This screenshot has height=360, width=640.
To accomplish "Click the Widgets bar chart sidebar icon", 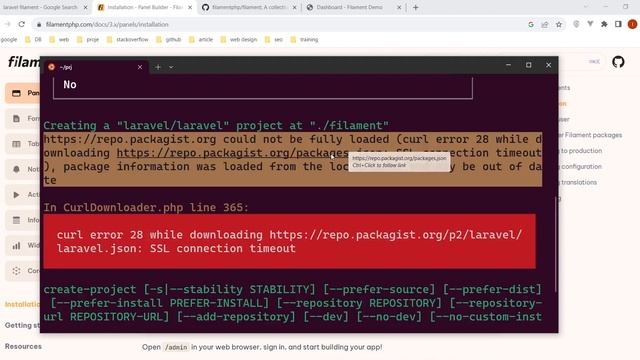I will pos(16,246).
